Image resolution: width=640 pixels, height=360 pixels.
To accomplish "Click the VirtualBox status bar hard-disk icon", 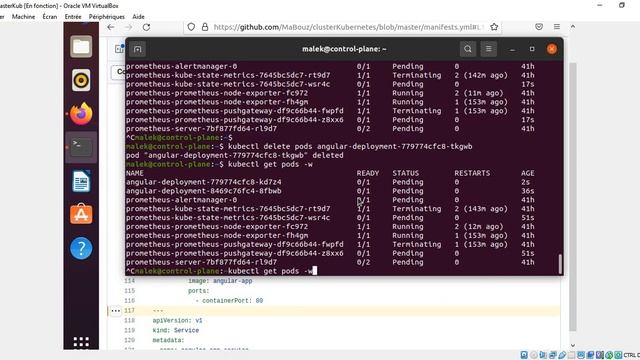I will pos(524,355).
